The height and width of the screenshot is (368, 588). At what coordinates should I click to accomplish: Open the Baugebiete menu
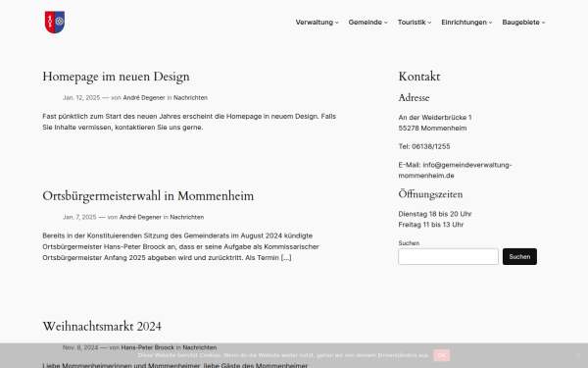[520, 23]
